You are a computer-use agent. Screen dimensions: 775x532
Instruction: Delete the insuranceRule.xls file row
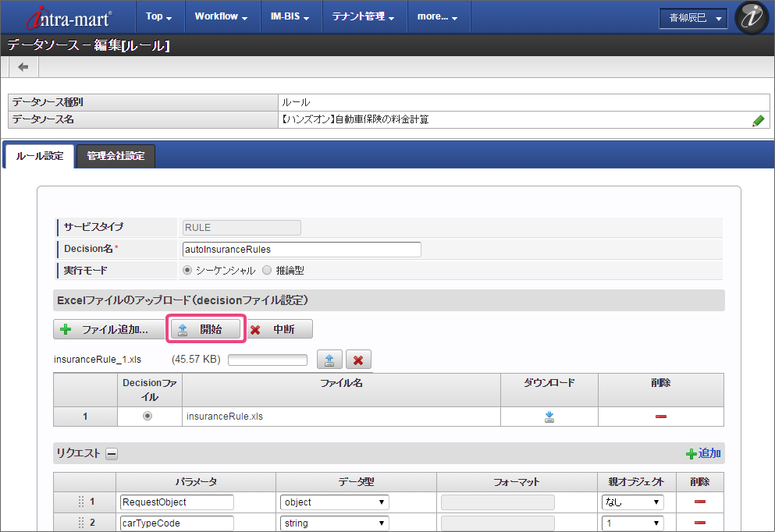(661, 417)
